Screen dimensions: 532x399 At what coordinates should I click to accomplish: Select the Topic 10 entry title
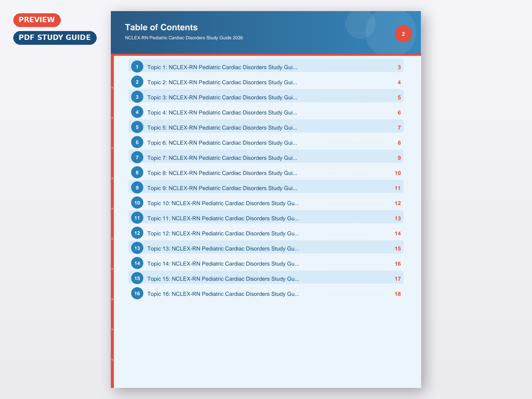point(223,203)
